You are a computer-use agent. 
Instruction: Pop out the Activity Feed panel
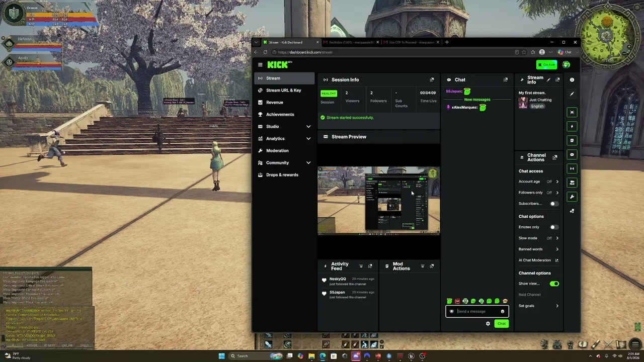click(370, 266)
